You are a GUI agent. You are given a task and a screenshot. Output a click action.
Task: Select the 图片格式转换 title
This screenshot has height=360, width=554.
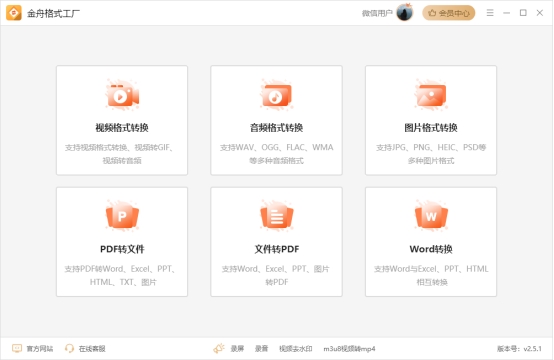pos(431,128)
